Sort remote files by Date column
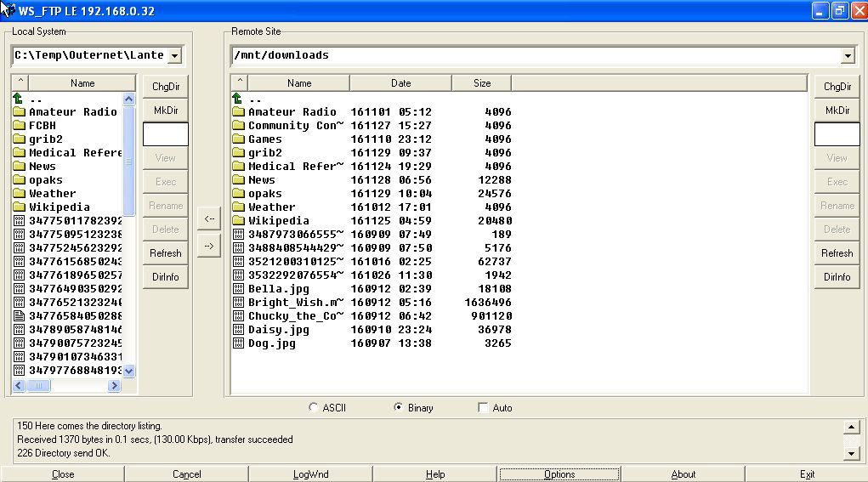 (400, 83)
